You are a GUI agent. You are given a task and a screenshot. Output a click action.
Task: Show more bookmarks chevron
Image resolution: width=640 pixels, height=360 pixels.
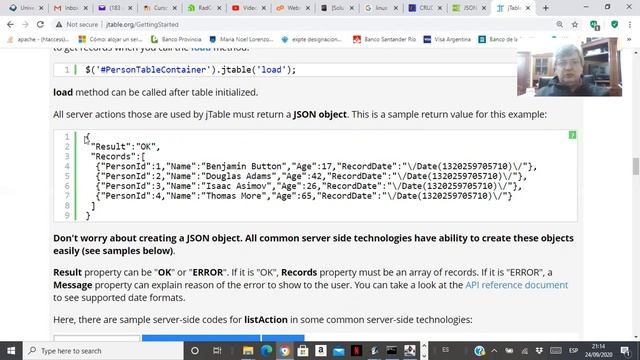[x=629, y=39]
